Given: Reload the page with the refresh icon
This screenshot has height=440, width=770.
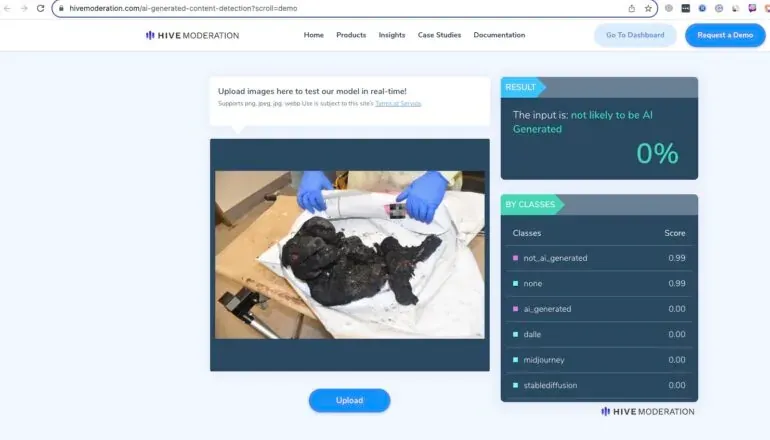Looking at the screenshot, I should 41,8.
